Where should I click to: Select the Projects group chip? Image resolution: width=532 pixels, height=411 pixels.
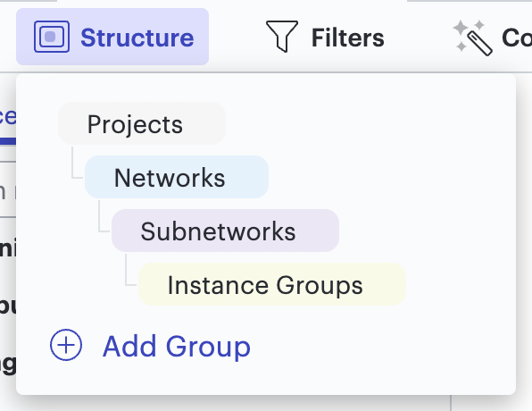tap(142, 123)
